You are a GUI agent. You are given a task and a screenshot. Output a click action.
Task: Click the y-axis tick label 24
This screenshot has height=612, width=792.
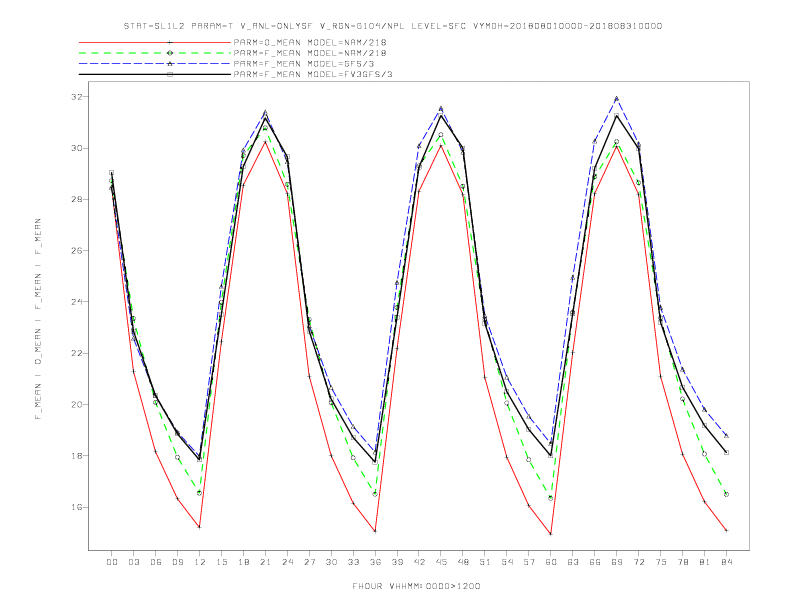[77, 302]
